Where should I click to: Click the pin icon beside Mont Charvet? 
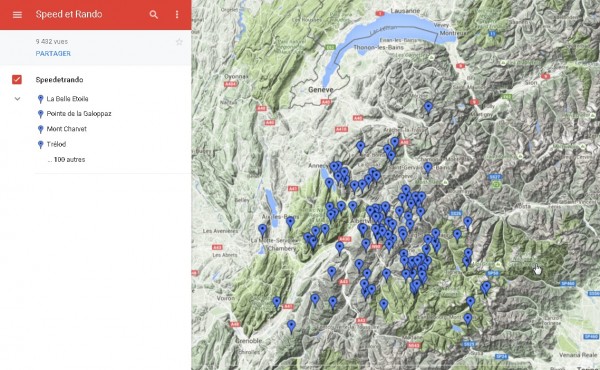41,129
